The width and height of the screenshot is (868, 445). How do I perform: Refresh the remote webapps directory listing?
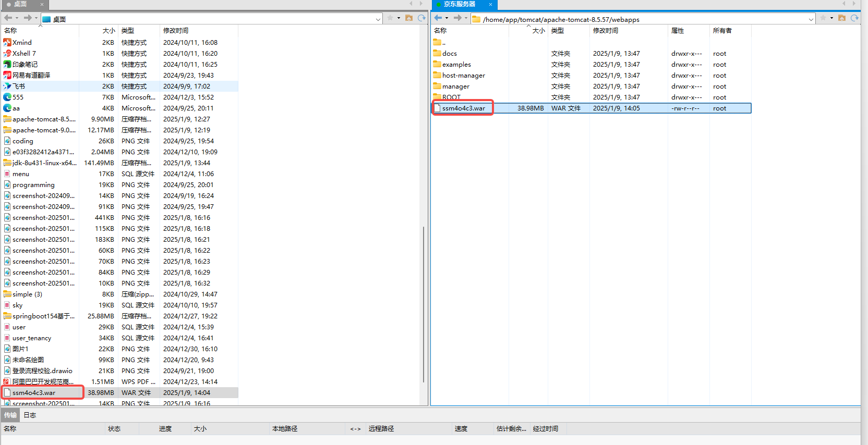point(854,18)
